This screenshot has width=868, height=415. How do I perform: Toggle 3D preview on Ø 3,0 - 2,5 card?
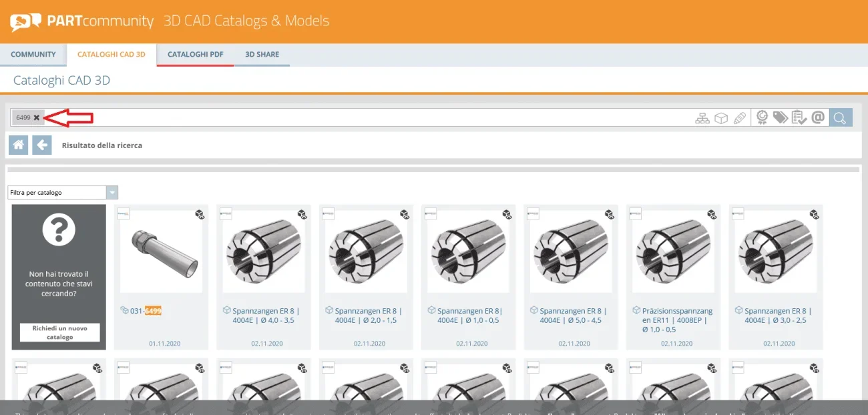click(815, 214)
